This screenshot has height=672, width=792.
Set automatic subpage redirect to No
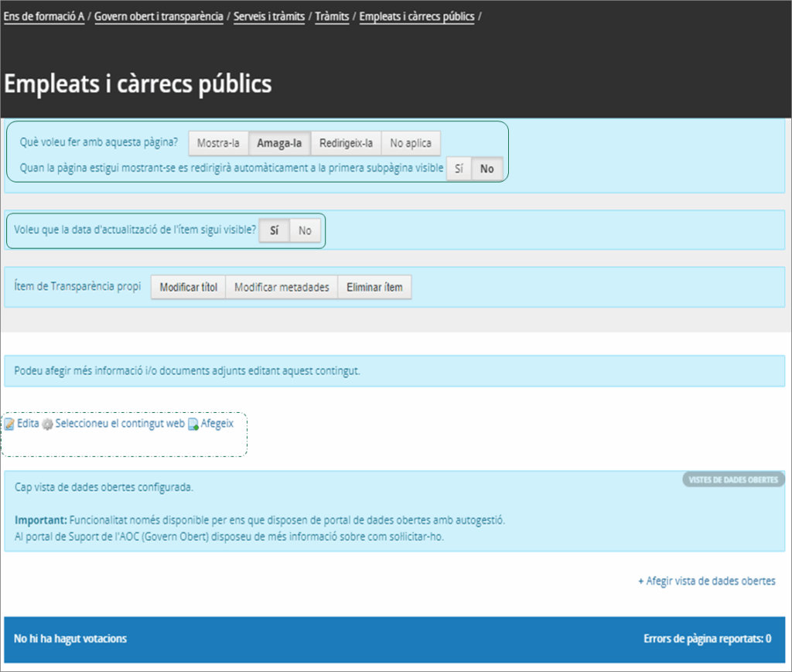[486, 169]
